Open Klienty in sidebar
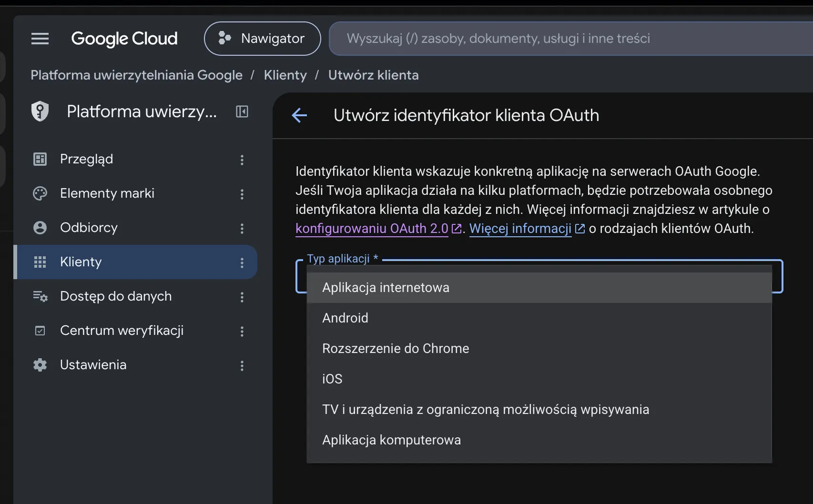The height and width of the screenshot is (504, 813). 135,262
